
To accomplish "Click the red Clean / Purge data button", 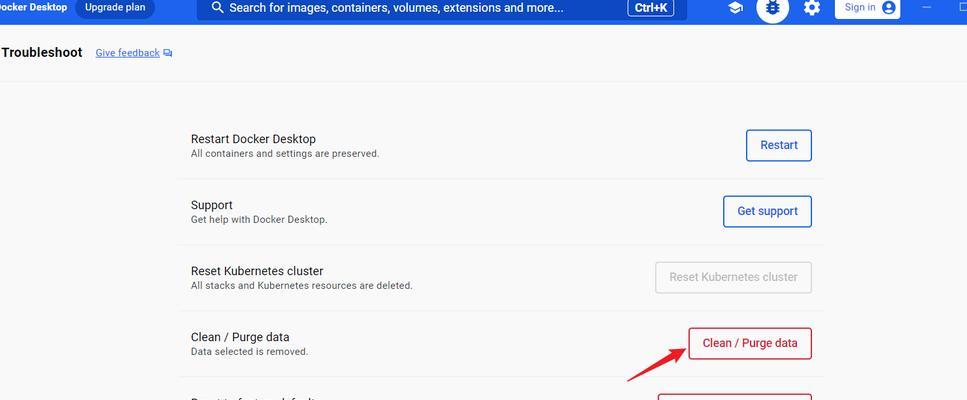I will point(750,343).
